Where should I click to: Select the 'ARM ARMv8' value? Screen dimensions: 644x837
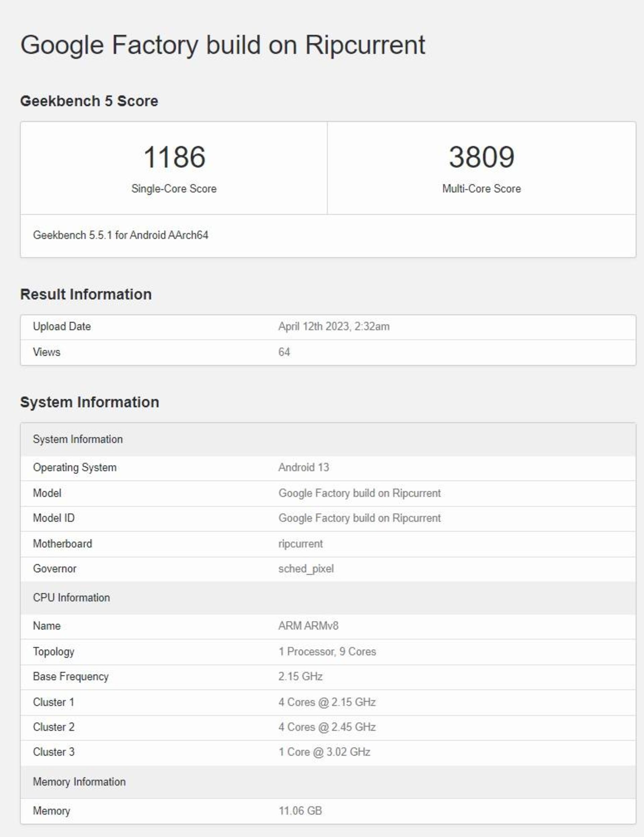point(308,626)
